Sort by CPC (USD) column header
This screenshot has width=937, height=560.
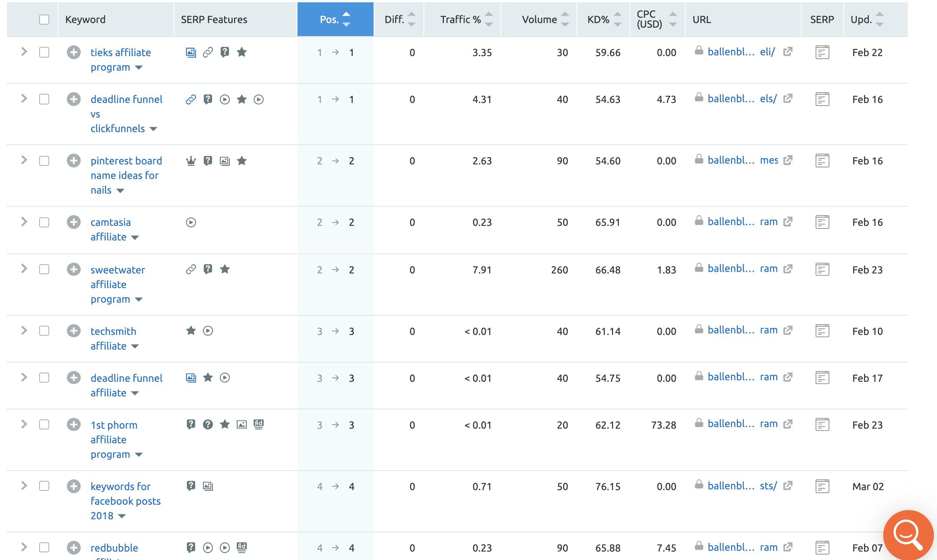(657, 19)
